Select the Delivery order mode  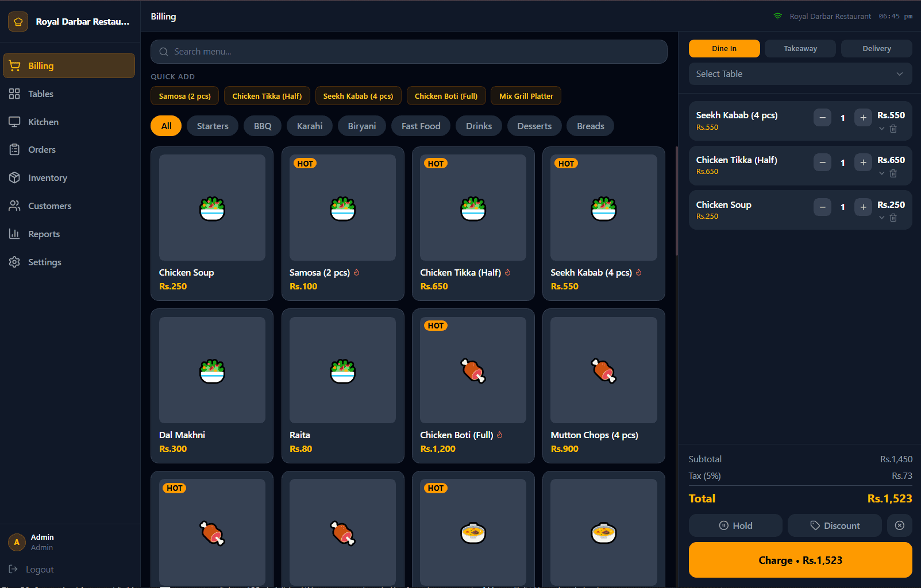[876, 48]
